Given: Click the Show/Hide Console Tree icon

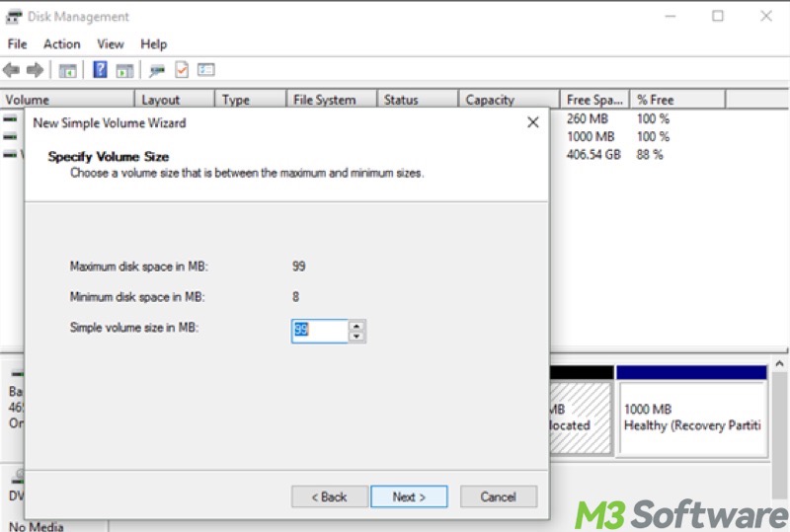Looking at the screenshot, I should coord(67,70).
